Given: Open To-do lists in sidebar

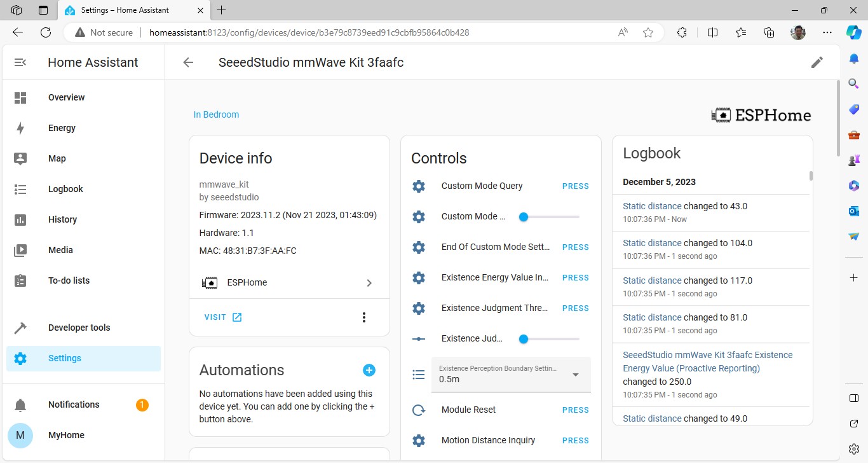Looking at the screenshot, I should [x=83, y=280].
